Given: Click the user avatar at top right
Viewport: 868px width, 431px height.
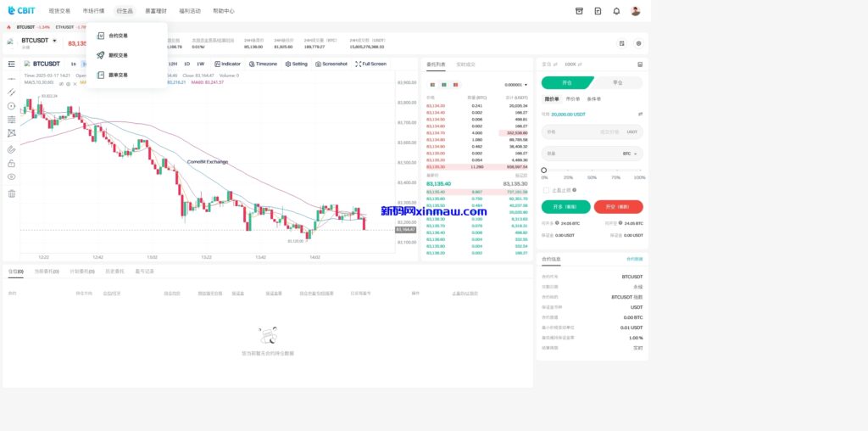Looking at the screenshot, I should 636,11.
